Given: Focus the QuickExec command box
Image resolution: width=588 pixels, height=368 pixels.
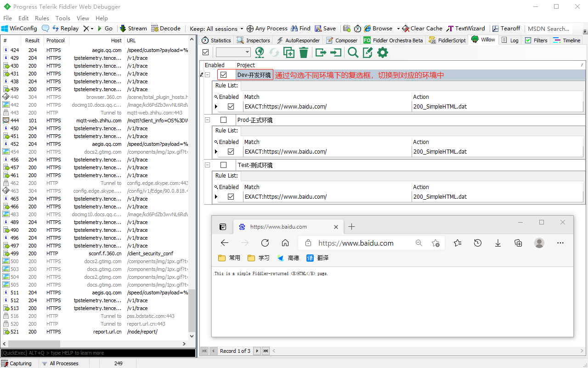Looking at the screenshot, I should (x=98, y=353).
